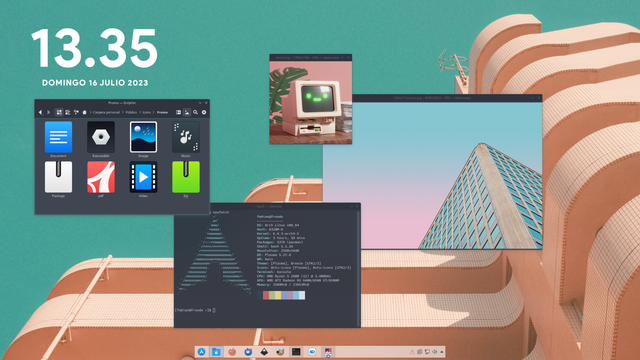
Task: Click 'Terminal: konsole' line in Konsole
Action: pyautogui.click(x=274, y=272)
